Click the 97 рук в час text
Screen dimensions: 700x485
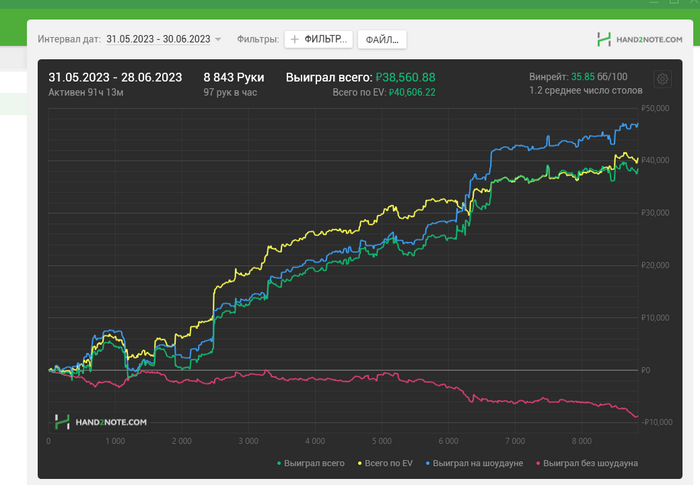tap(230, 92)
